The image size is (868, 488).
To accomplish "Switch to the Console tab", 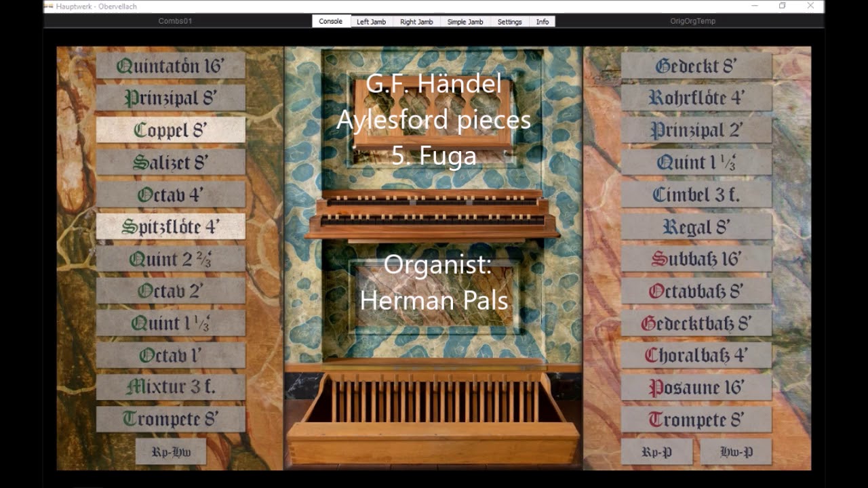I will coord(331,21).
